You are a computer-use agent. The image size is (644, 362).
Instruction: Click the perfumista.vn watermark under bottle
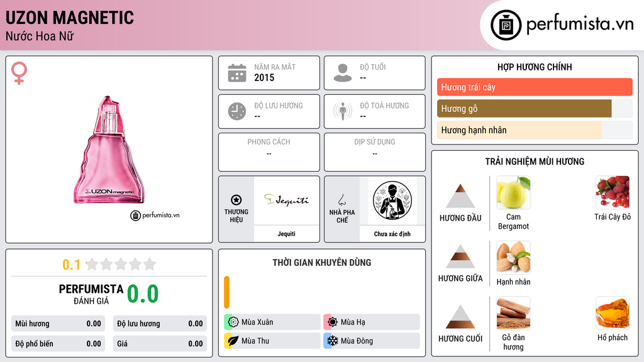tap(155, 215)
